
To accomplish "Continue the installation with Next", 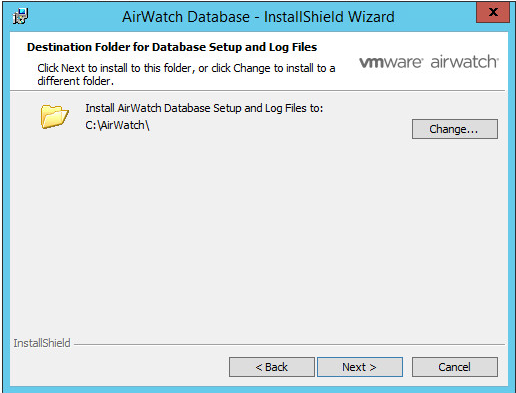I will point(360,367).
